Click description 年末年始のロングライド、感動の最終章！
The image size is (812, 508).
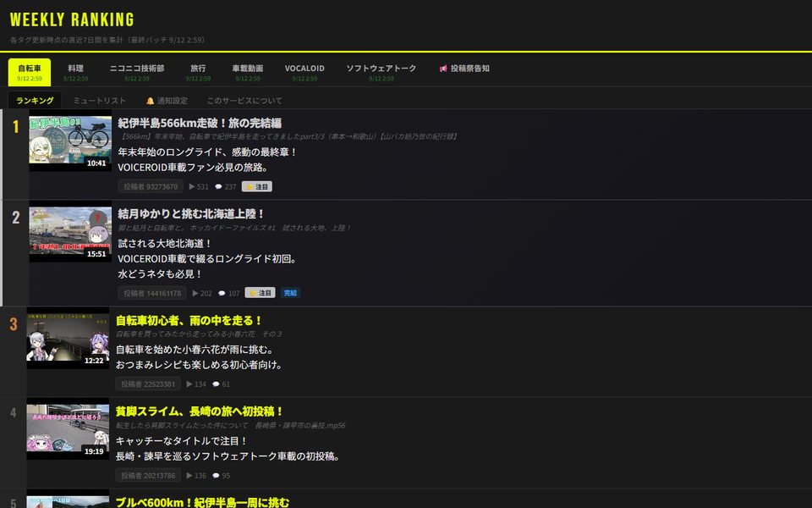(207, 152)
